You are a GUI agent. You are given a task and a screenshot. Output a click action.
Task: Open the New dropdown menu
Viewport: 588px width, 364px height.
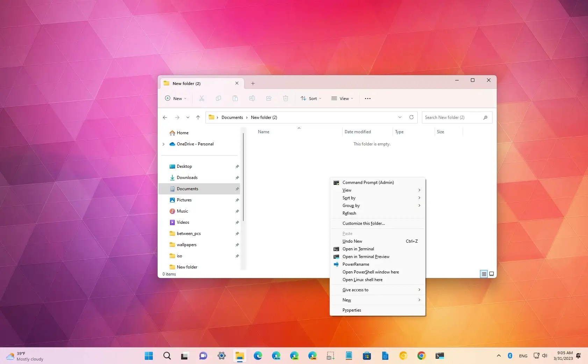(x=175, y=98)
